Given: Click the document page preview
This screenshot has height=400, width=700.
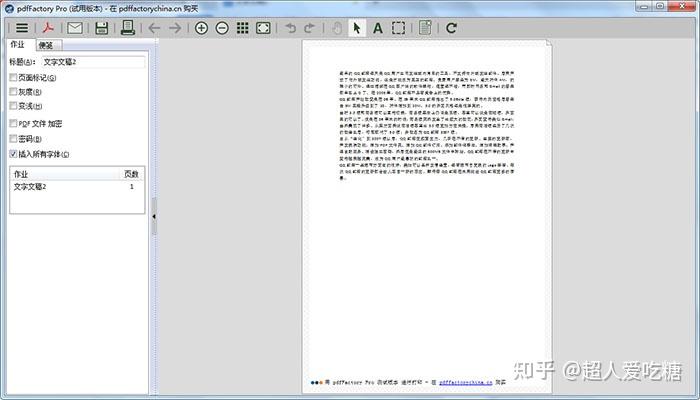Looking at the screenshot, I should coord(427,217).
